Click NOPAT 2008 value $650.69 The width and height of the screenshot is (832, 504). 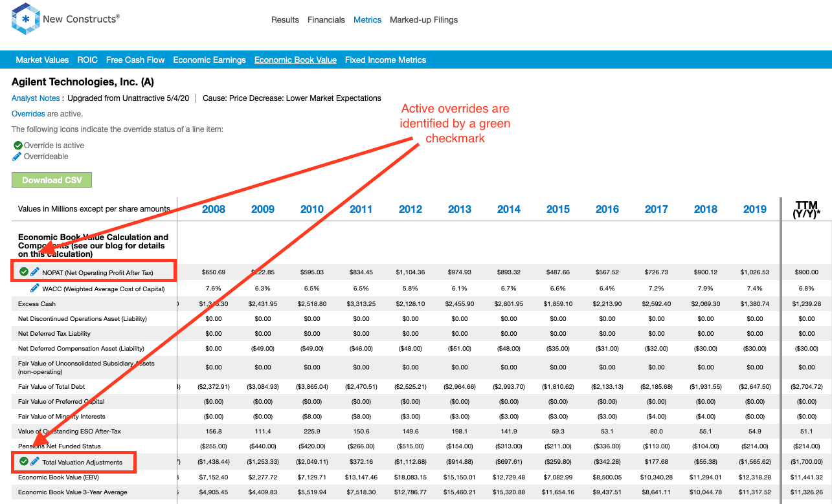tap(214, 272)
